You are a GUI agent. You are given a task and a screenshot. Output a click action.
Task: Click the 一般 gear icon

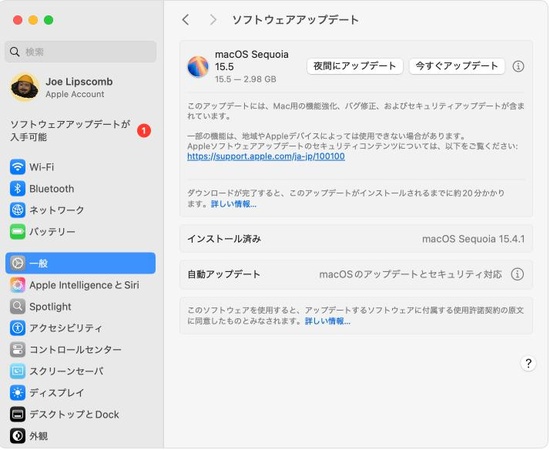(x=18, y=263)
